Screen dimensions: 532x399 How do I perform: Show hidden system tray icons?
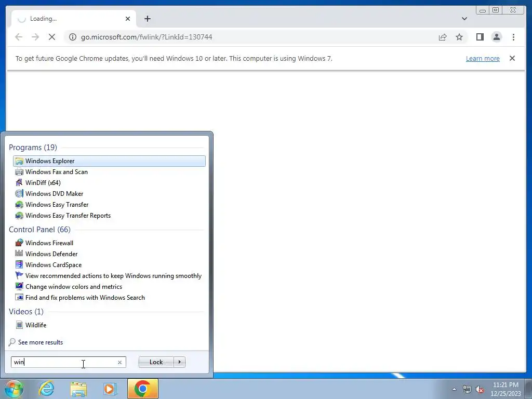[454, 389]
